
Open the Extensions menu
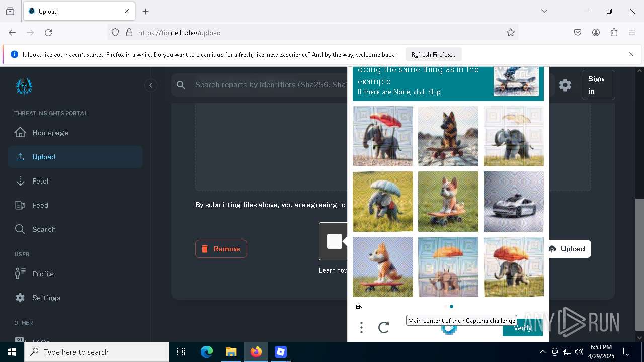click(614, 33)
